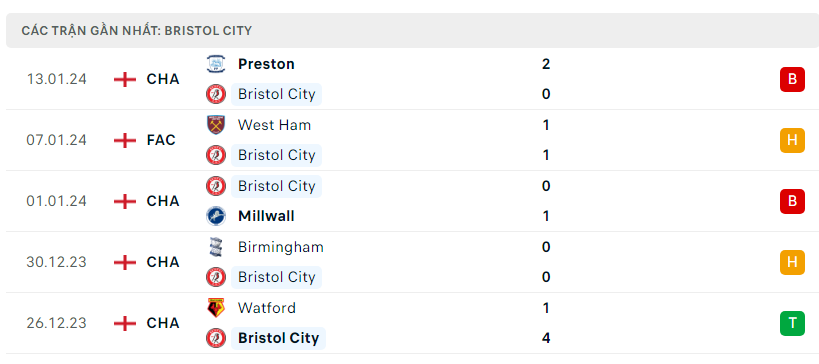Screen dimensions: 819x364
Task: Click the Millwall club crest icon
Action: (x=216, y=216)
